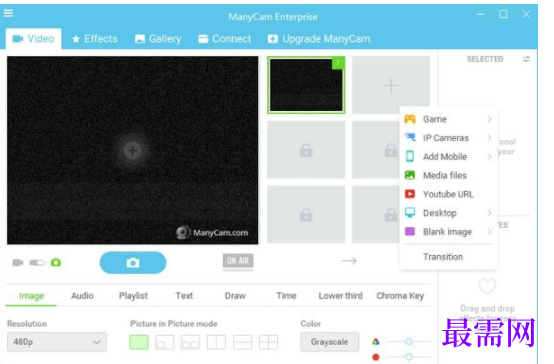Click bottom-left locked preset slot
This screenshot has height=364, width=554.
306,214
